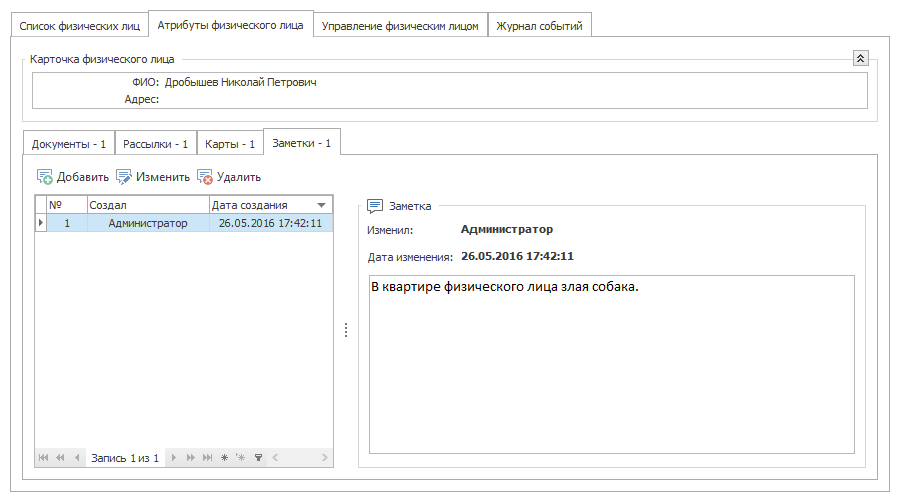Image resolution: width=900 pixels, height=502 pixels.
Task: Open the filter funnel icon in navigator
Action: [258, 457]
